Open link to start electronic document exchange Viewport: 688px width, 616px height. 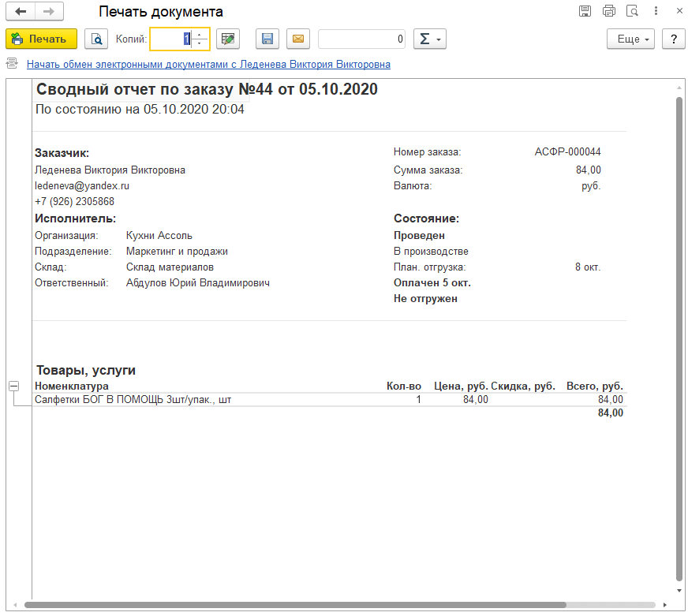208,64
